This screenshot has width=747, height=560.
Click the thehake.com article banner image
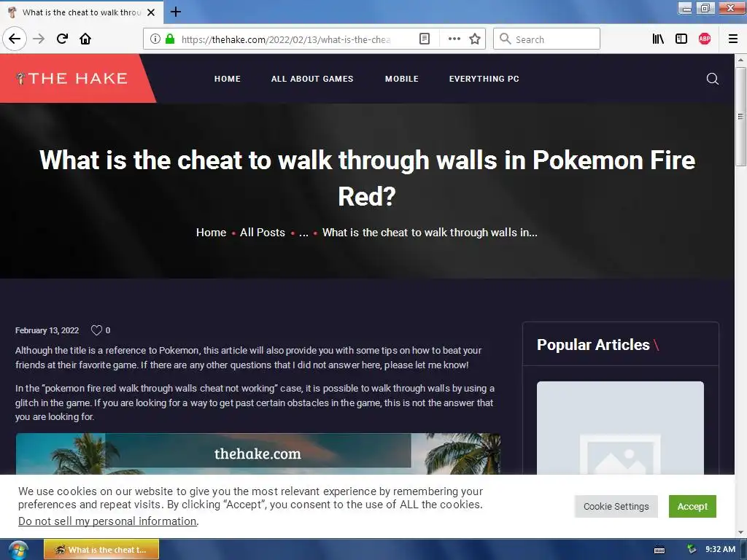click(x=258, y=454)
